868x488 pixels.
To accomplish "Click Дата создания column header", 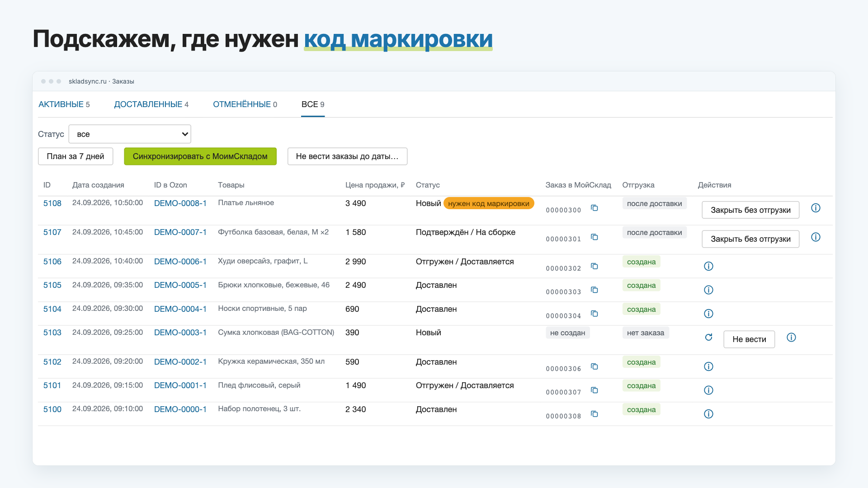I will (x=98, y=185).
